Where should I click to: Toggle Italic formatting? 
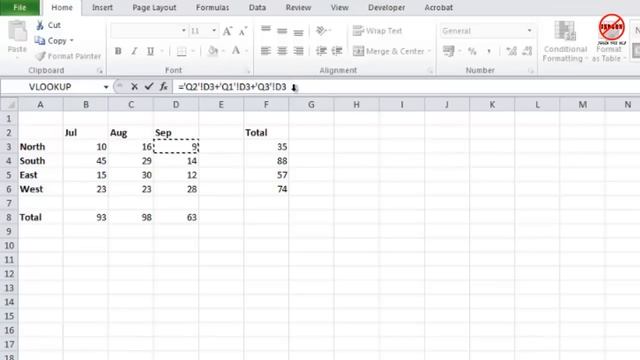pyautogui.click(x=134, y=51)
